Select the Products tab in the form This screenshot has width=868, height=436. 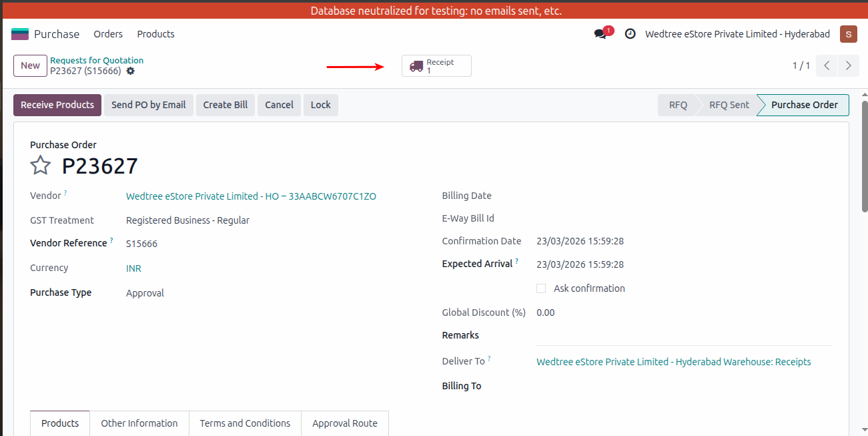coord(60,423)
